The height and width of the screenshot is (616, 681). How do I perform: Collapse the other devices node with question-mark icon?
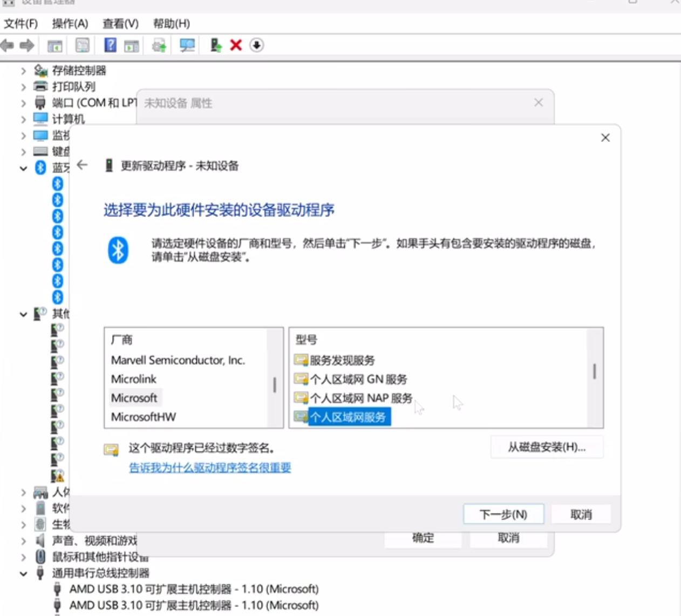pos(23,314)
